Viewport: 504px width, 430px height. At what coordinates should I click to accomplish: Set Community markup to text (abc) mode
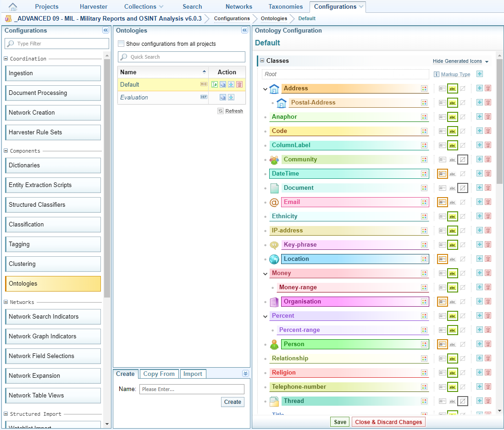tap(453, 160)
